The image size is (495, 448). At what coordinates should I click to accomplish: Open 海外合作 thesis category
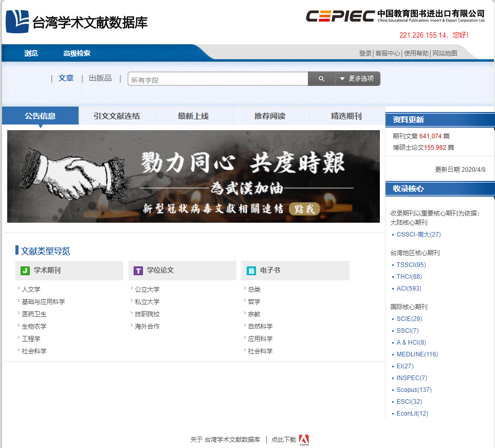147,327
